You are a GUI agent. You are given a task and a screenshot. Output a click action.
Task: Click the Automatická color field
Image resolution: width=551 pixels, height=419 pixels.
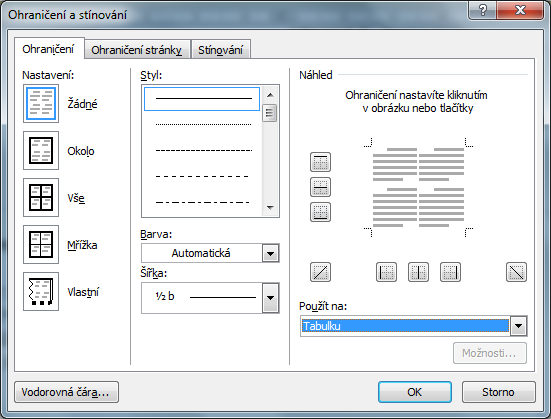pyautogui.click(x=202, y=253)
